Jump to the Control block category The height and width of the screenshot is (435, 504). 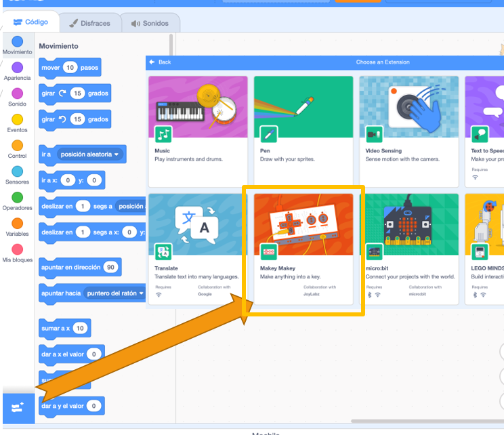(18, 149)
